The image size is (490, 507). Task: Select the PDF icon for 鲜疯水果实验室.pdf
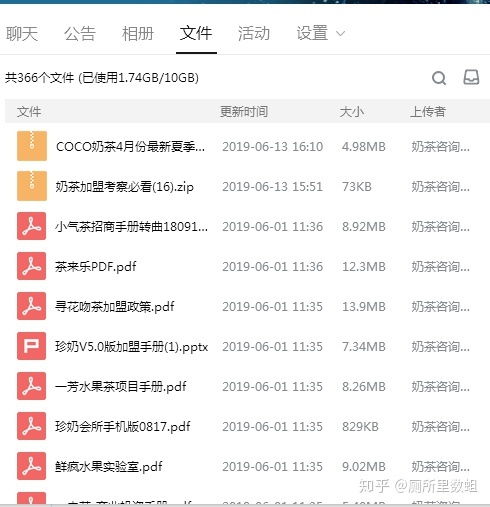coord(32,466)
